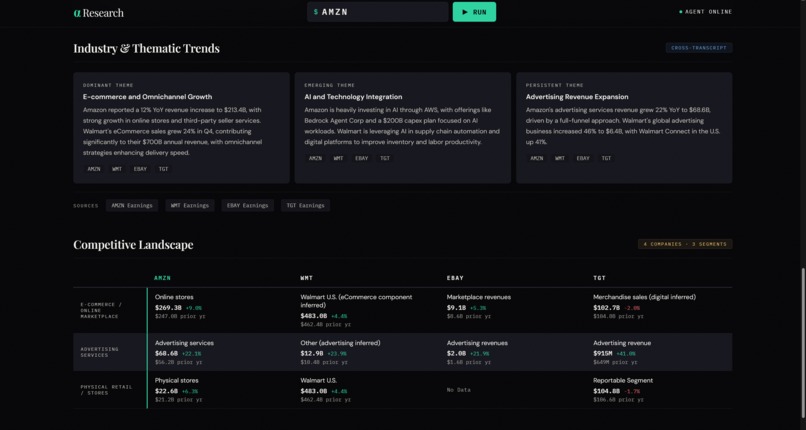The image size is (806, 430).
Task: Select AMZN tag in E-commerce and Omnichannel Growth card
Action: point(94,169)
